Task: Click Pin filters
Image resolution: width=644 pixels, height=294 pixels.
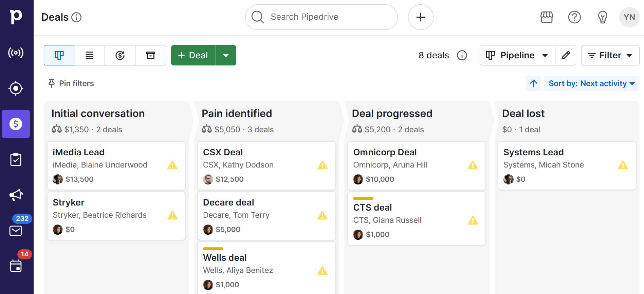Action: pos(71,83)
